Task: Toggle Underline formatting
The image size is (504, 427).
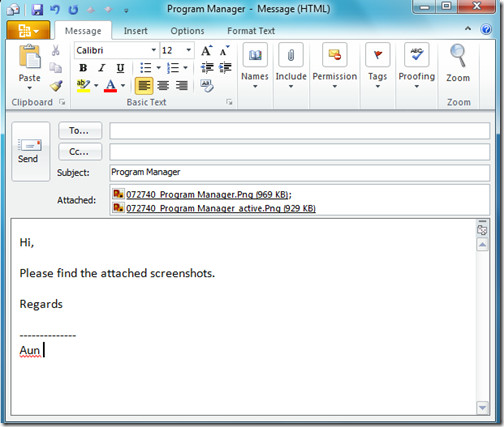Action: coord(120,68)
